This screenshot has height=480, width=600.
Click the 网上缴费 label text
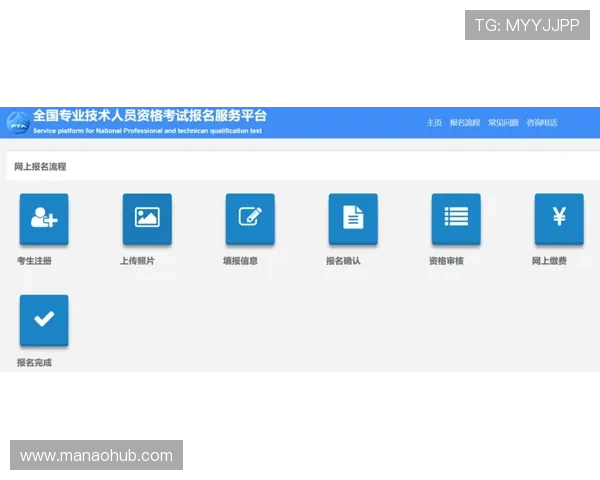(549, 261)
